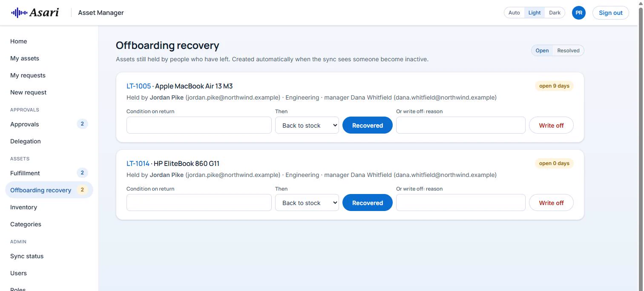Open My requests page
The width and height of the screenshot is (644, 291).
49,75
